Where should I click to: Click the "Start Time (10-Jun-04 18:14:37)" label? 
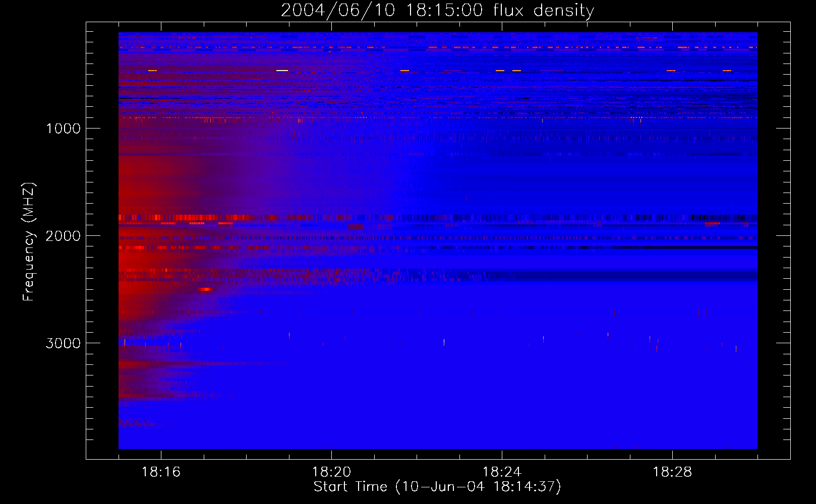[437, 487]
